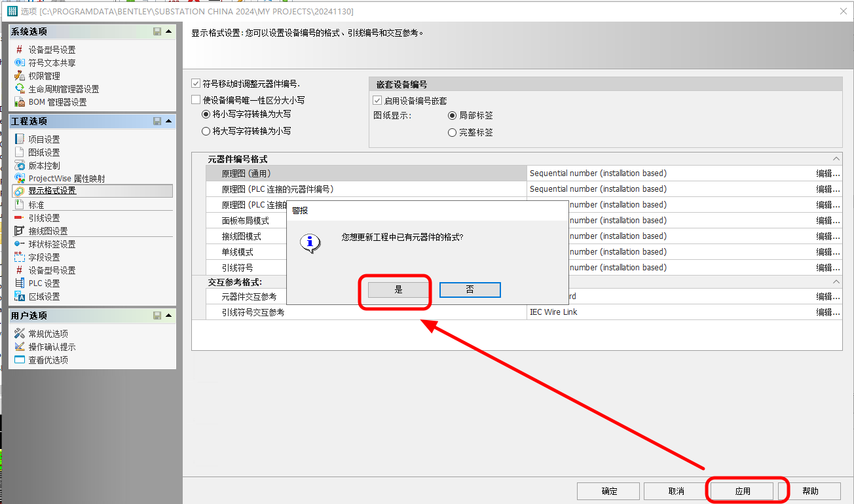Close the 选项 window

pos(843,11)
